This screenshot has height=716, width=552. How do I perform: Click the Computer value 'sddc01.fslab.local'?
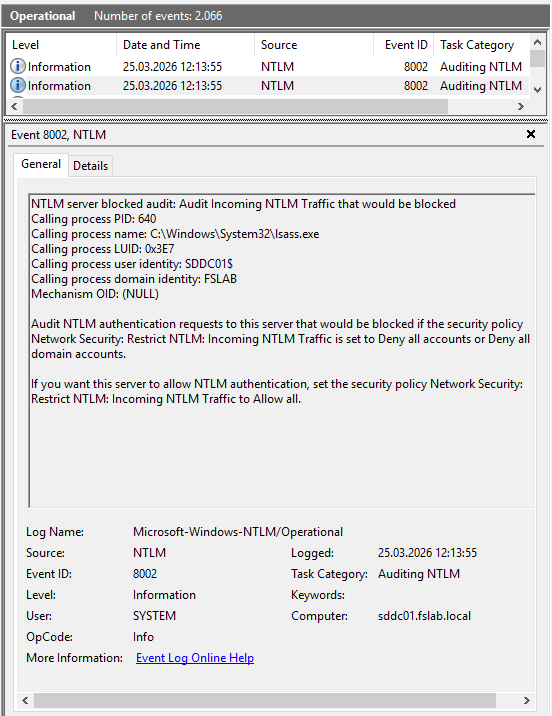point(424,616)
